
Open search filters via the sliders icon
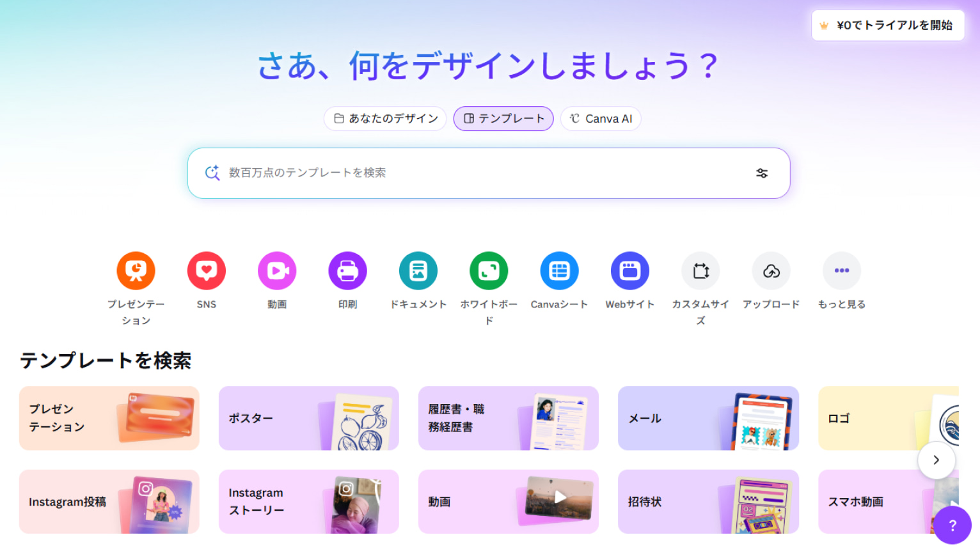tap(762, 173)
